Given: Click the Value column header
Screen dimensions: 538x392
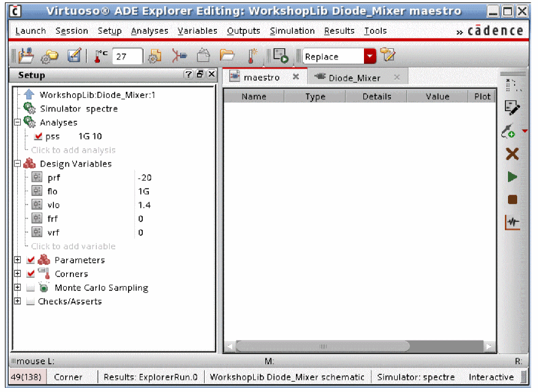Looking at the screenshot, I should tap(438, 97).
